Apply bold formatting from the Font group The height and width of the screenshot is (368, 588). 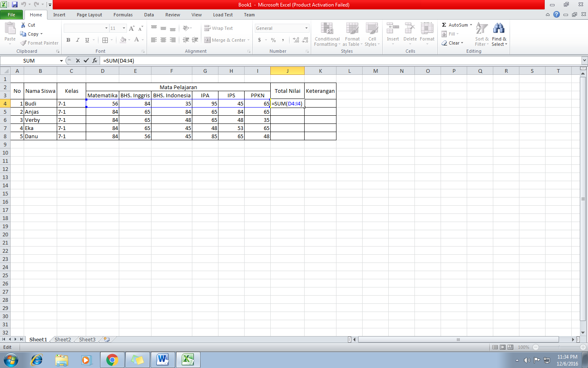coord(68,40)
